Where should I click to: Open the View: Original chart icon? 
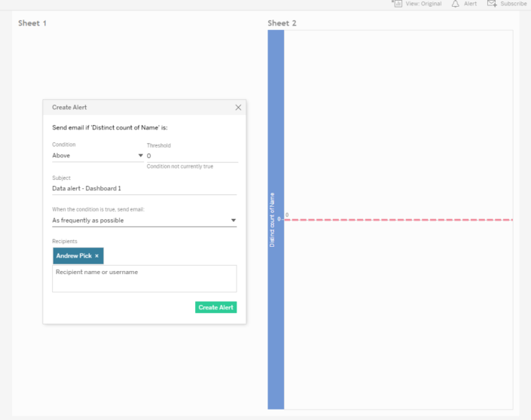point(397,4)
